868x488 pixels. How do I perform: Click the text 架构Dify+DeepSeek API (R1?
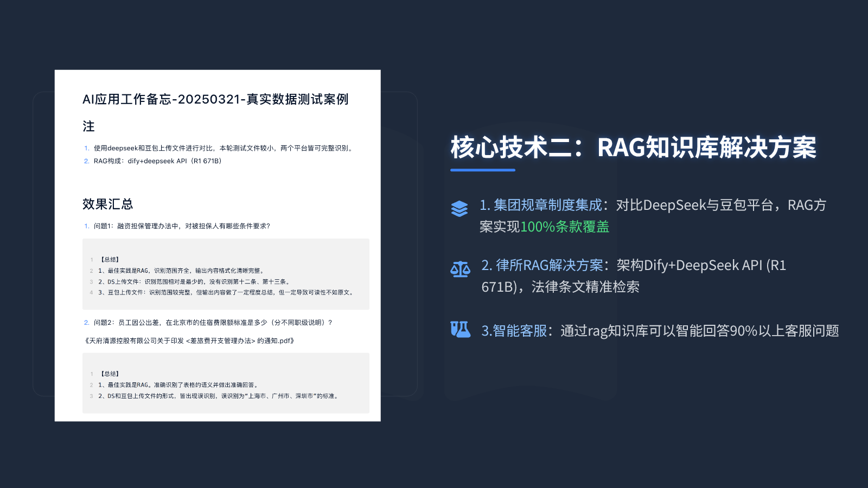click(701, 265)
